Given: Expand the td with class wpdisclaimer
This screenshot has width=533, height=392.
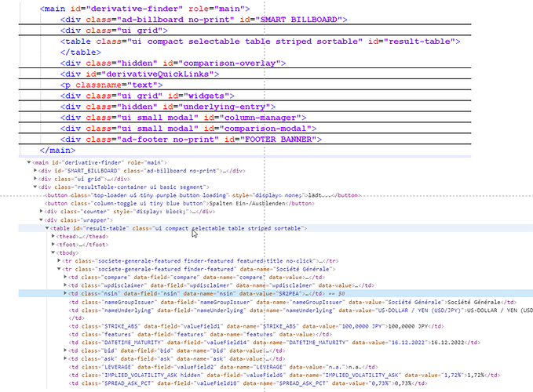Looking at the screenshot, I should (x=65, y=285).
